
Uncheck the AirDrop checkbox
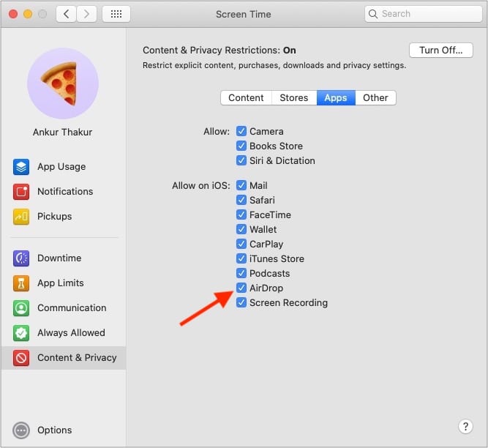(x=241, y=288)
